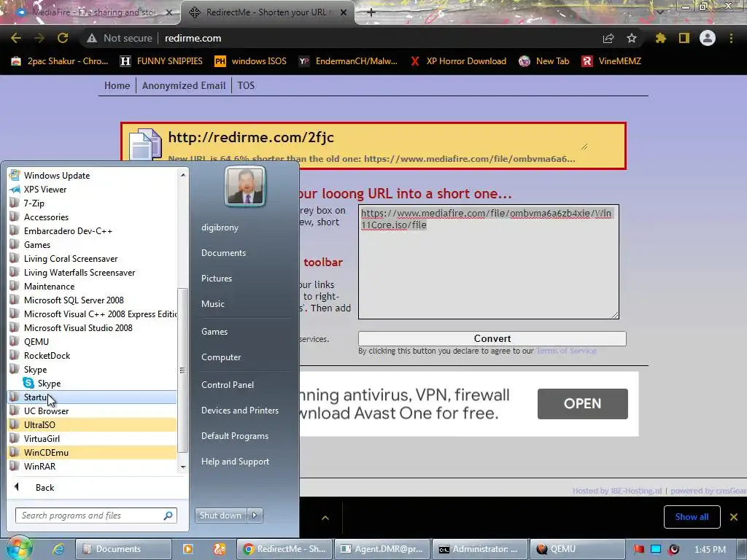The image size is (747, 560).
Task: Expand the Games program folder
Action: [x=93, y=244]
